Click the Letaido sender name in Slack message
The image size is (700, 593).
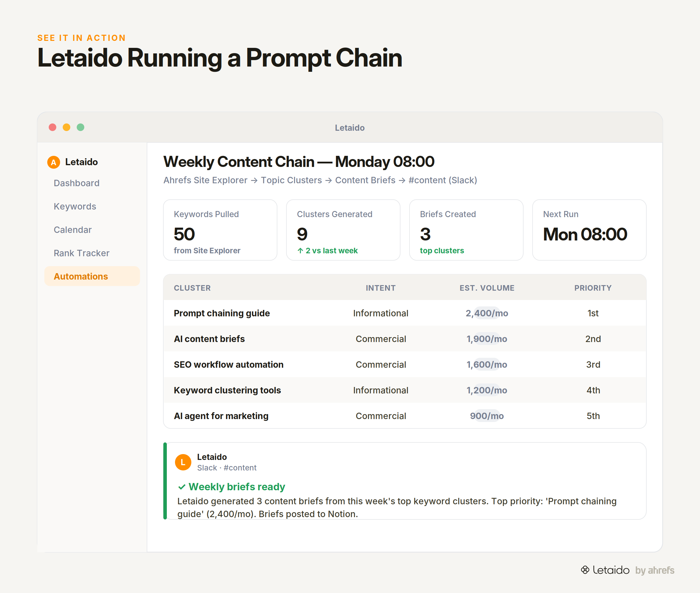pyautogui.click(x=212, y=457)
